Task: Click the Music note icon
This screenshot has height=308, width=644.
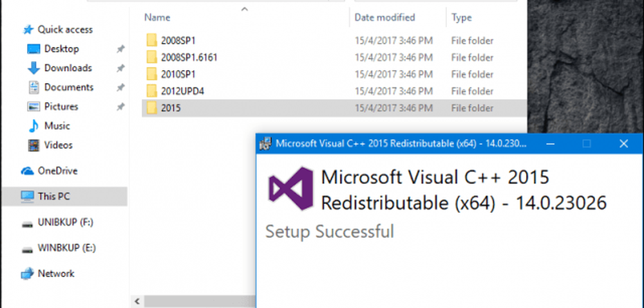Action: [x=33, y=126]
